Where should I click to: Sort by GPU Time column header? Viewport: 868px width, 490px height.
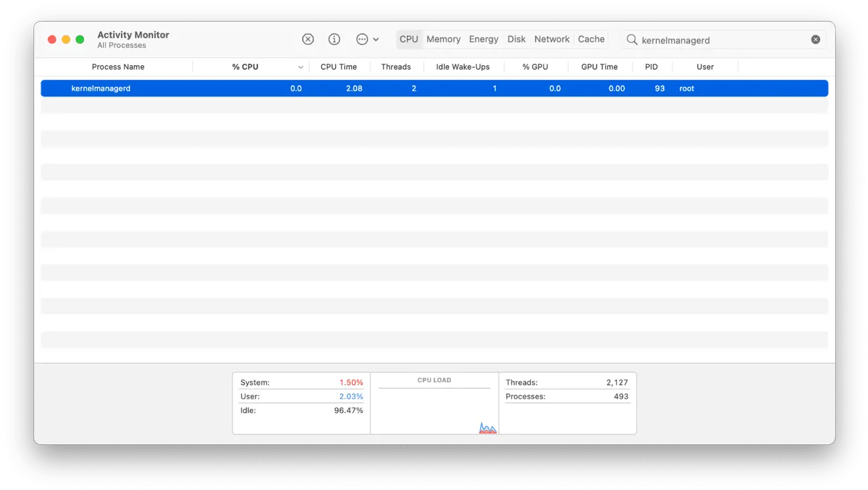pos(599,67)
